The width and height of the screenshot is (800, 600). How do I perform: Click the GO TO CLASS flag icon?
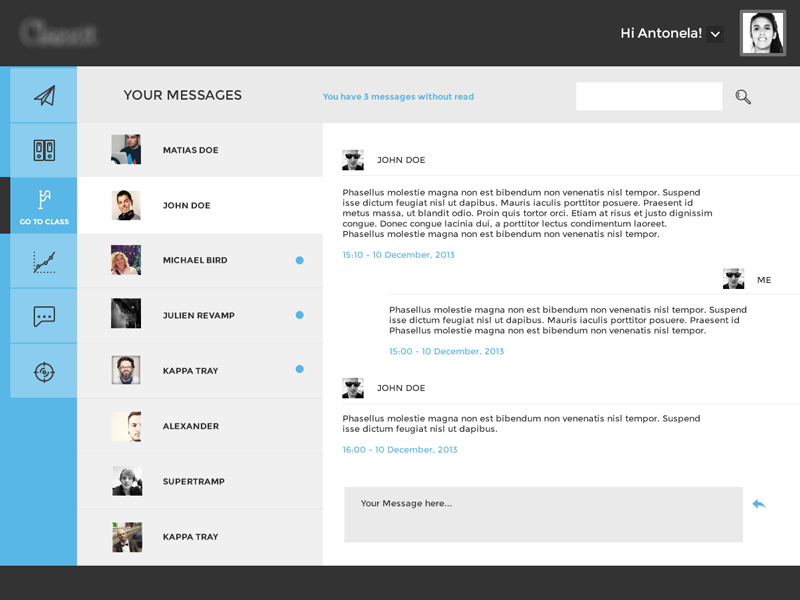[42, 198]
